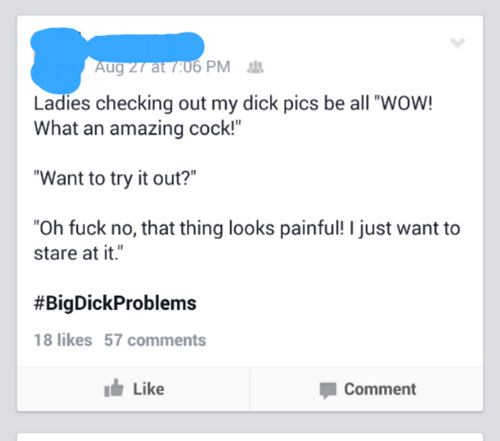Select the next post card at bottom
The image size is (500, 441).
coord(250,437)
